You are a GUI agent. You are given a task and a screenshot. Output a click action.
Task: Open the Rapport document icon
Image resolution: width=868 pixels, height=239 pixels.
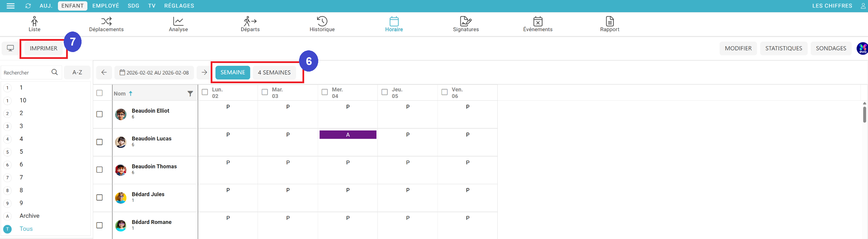[x=610, y=22]
